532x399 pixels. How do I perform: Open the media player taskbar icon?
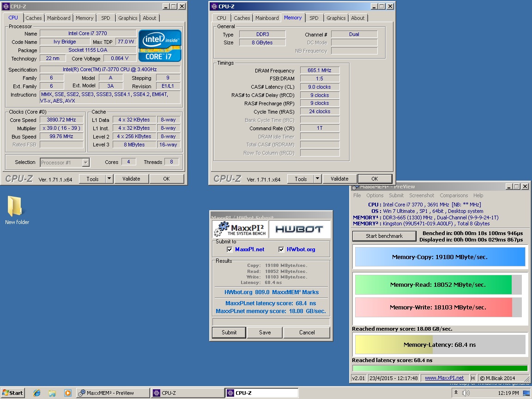tap(67, 393)
